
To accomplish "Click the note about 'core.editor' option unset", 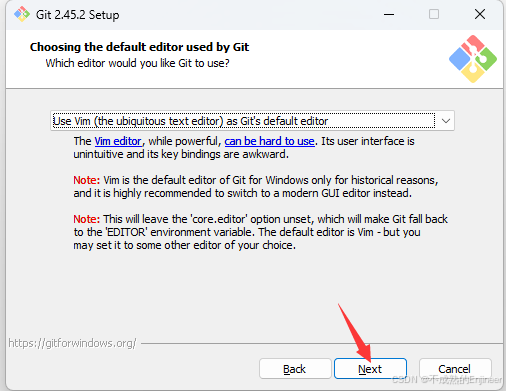I will [x=260, y=232].
